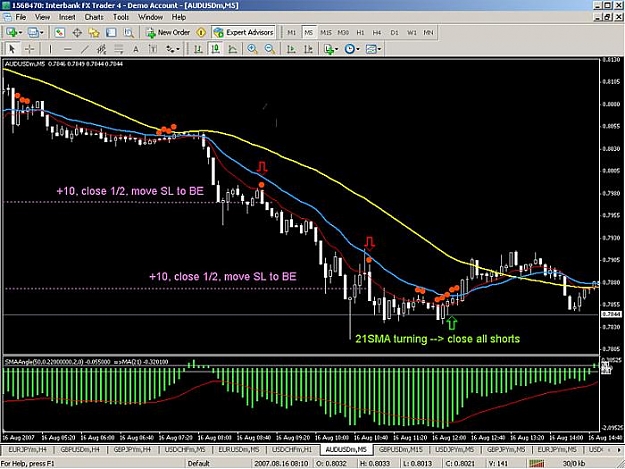
Task: Switch to the USDJPYm,M5 chart tab
Action: [454, 449]
